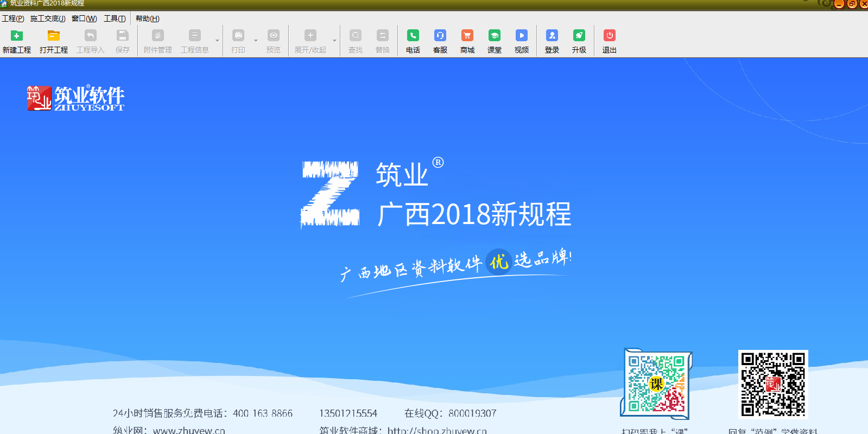868x434 pixels.
Task: Launch the 课堂 classroom icon
Action: (x=494, y=36)
